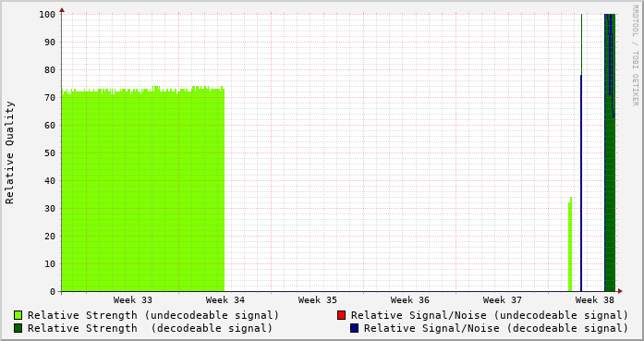Click the Relative Signal/Noise (undecodeable signal) legend text
Image resolution: width=644 pixels, height=341 pixels.
[x=490, y=315]
